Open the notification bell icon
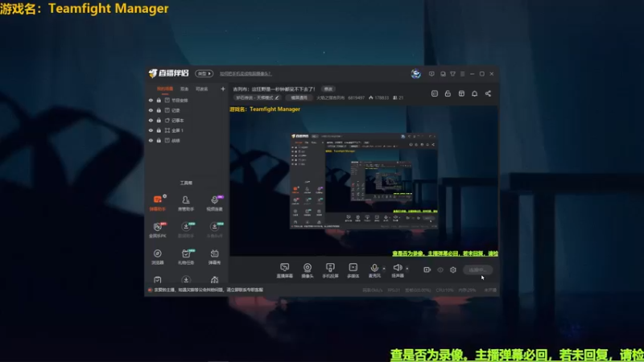 (474, 93)
